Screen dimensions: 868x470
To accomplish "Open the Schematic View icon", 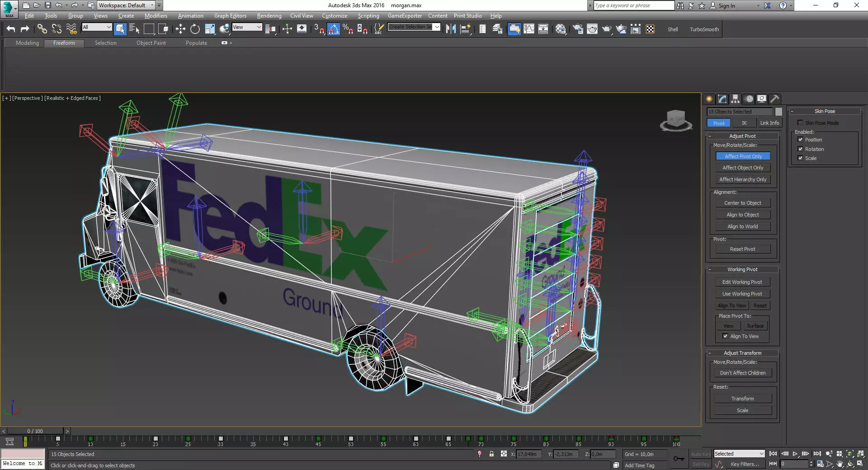I will pyautogui.click(x=543, y=29).
